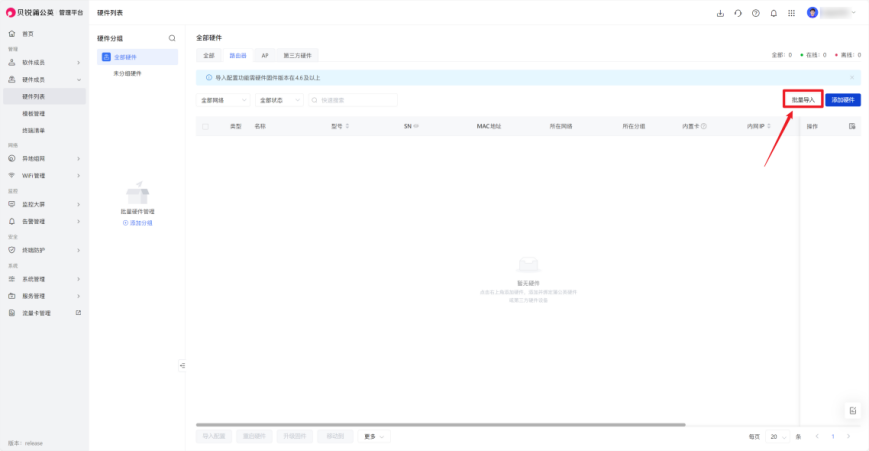Open column settings icon in table header

(x=852, y=126)
